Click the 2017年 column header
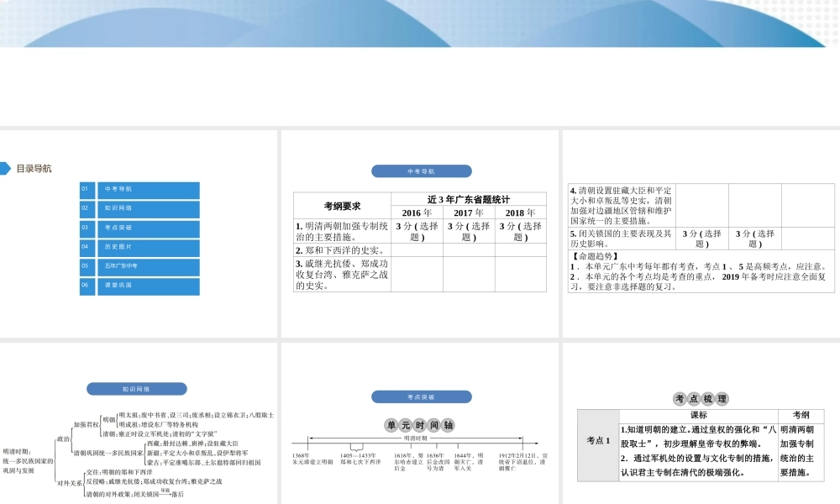This screenshot has width=840, height=504. (x=469, y=213)
